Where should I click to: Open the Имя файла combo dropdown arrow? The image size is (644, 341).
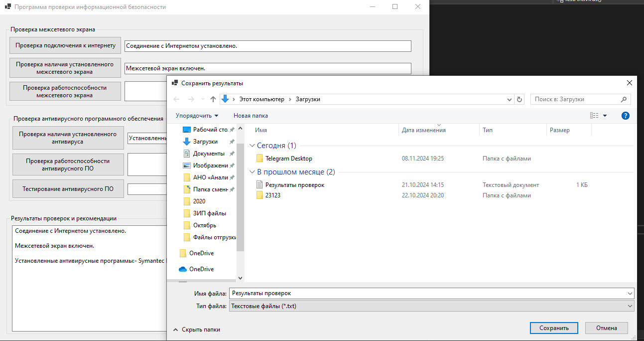pos(631,294)
